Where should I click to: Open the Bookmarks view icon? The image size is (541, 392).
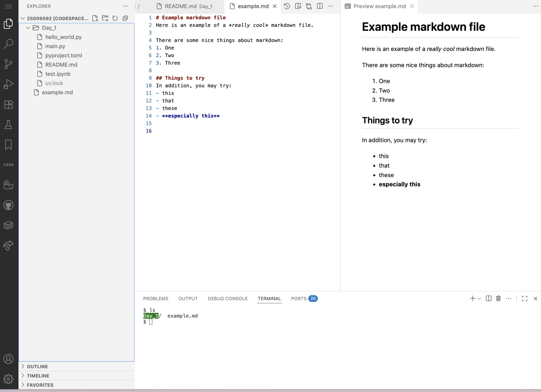tap(8, 145)
